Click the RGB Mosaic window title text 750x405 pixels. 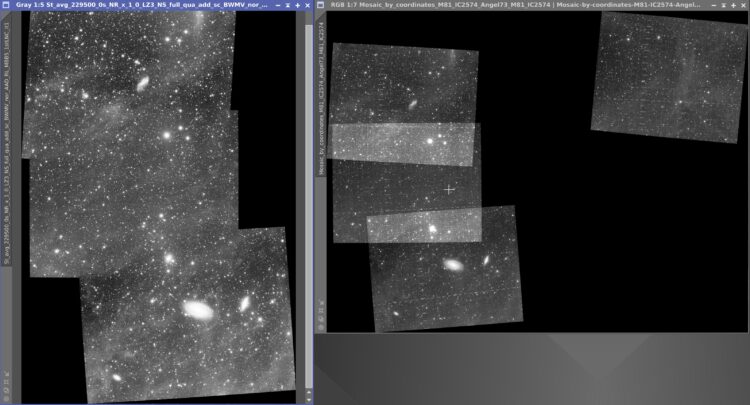516,5
